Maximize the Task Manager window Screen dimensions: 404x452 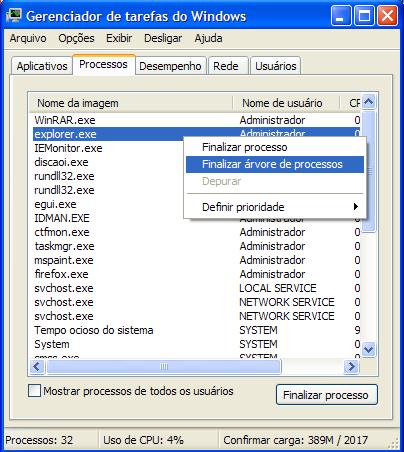tap(364, 16)
